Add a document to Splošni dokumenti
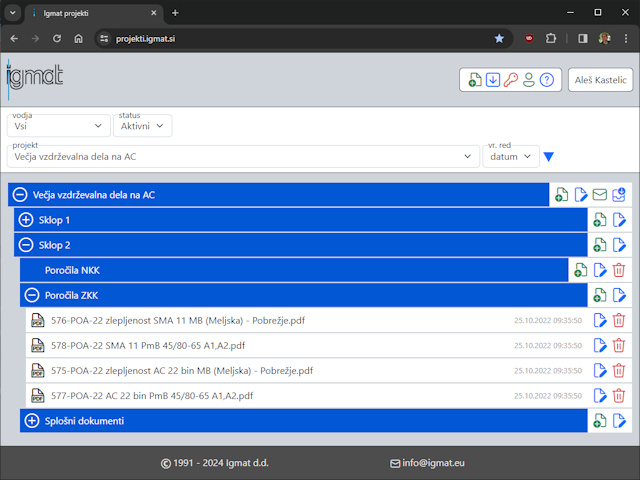The image size is (640, 480). click(x=600, y=420)
